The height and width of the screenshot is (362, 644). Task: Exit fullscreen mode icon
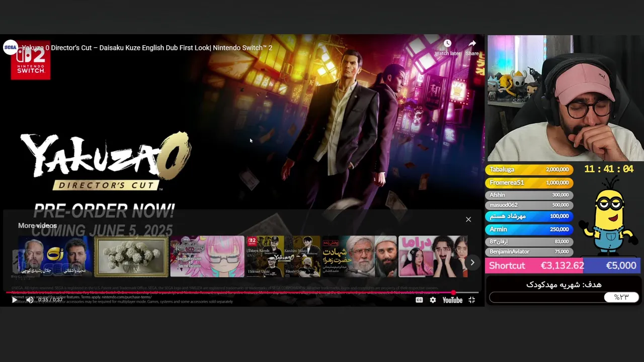[x=471, y=300]
